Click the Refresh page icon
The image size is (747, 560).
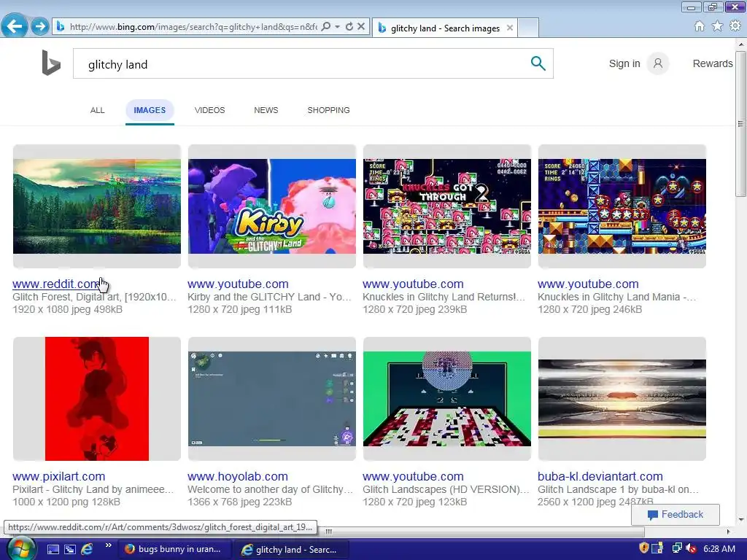click(x=349, y=27)
